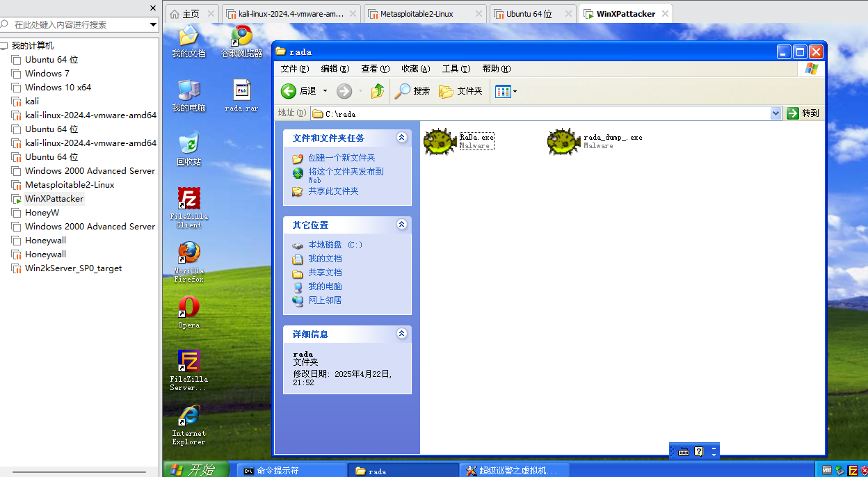This screenshot has height=477, width=868.
Task: Open the 文件(F) menu
Action: tap(294, 69)
